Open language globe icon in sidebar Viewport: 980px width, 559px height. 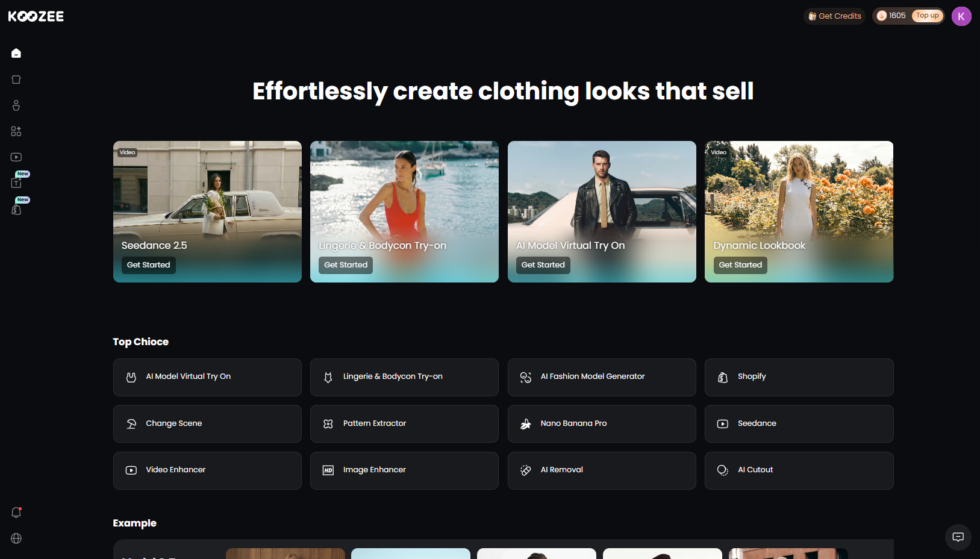click(16, 539)
